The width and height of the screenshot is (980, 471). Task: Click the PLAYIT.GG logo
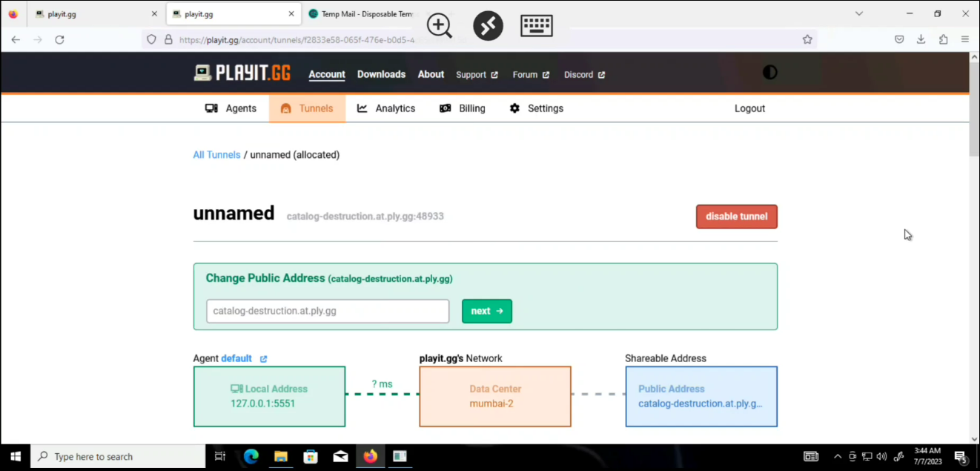coord(242,73)
